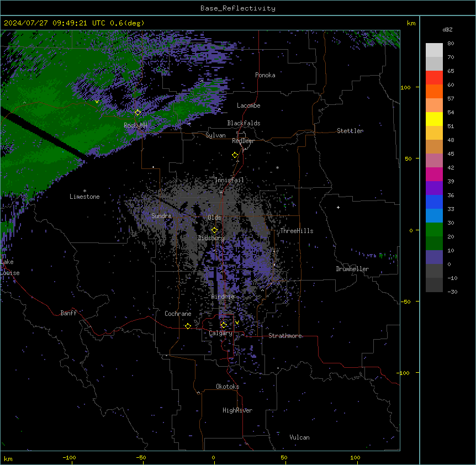Screen dimensions: 476x465
Task: Click the yellow diamond marker between Olds and Didsbury
Action: [x=214, y=230]
